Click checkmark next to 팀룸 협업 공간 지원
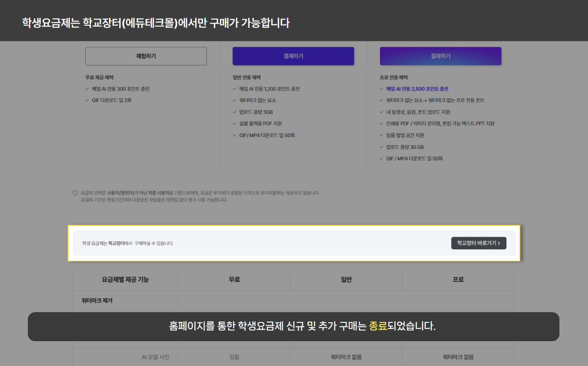Viewport: 588px width, 366px height. (x=381, y=135)
